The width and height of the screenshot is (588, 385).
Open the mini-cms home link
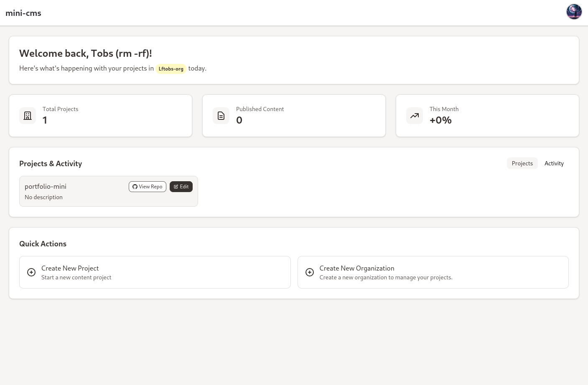click(x=23, y=13)
